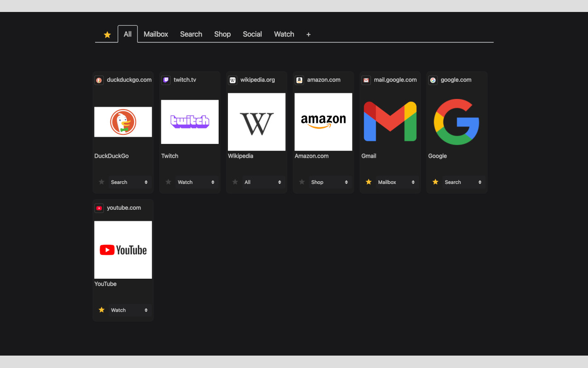The height and width of the screenshot is (368, 588).
Task: Open the amazon.com link
Action: coord(324,80)
